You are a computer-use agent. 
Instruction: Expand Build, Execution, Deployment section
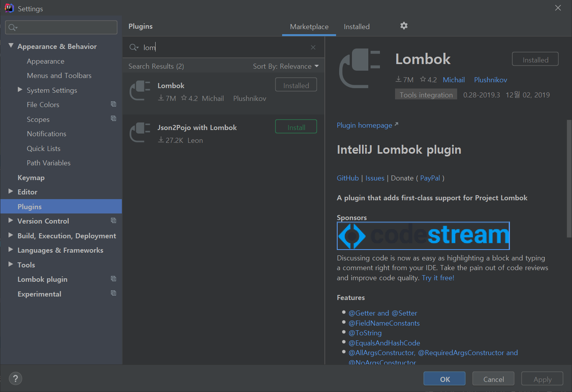11,235
